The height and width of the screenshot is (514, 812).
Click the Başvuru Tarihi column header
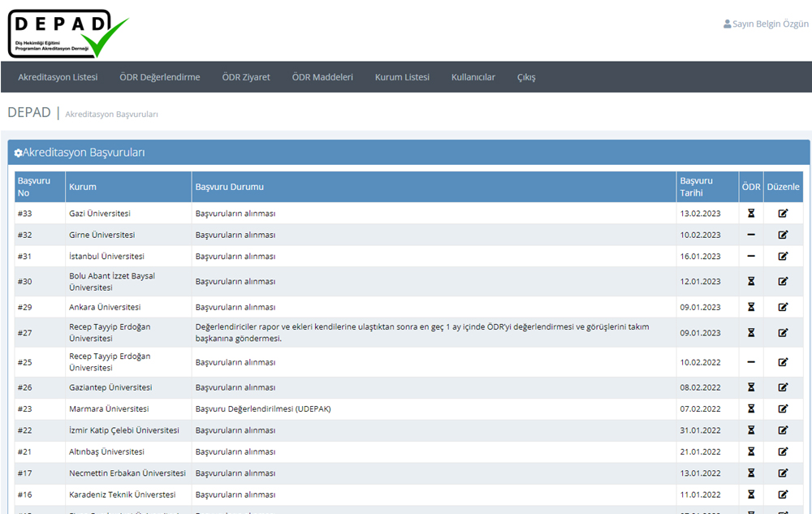pos(707,187)
